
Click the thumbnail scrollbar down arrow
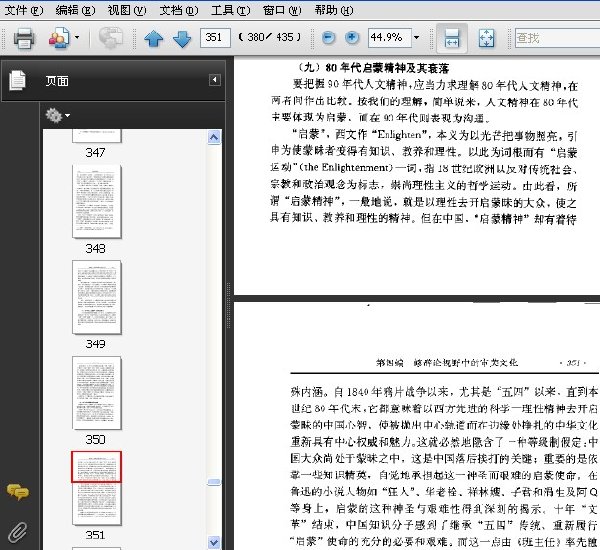coord(214,542)
